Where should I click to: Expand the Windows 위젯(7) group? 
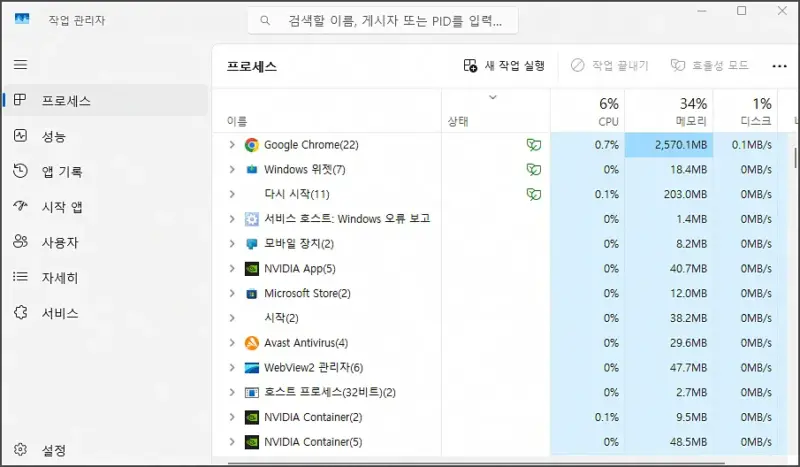pos(232,169)
